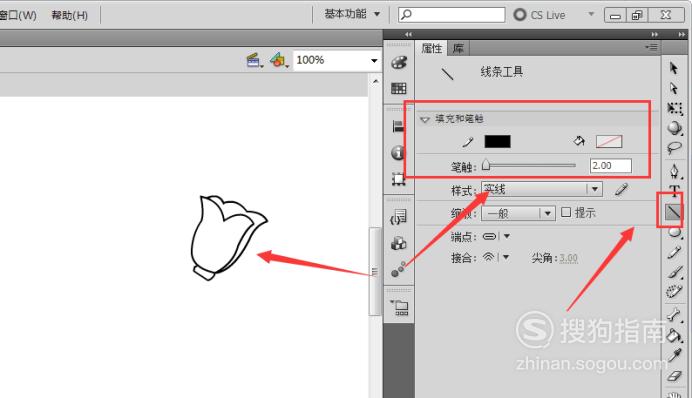692x398 pixels.
Task: Switch to the 属性 tab
Action: pos(431,48)
